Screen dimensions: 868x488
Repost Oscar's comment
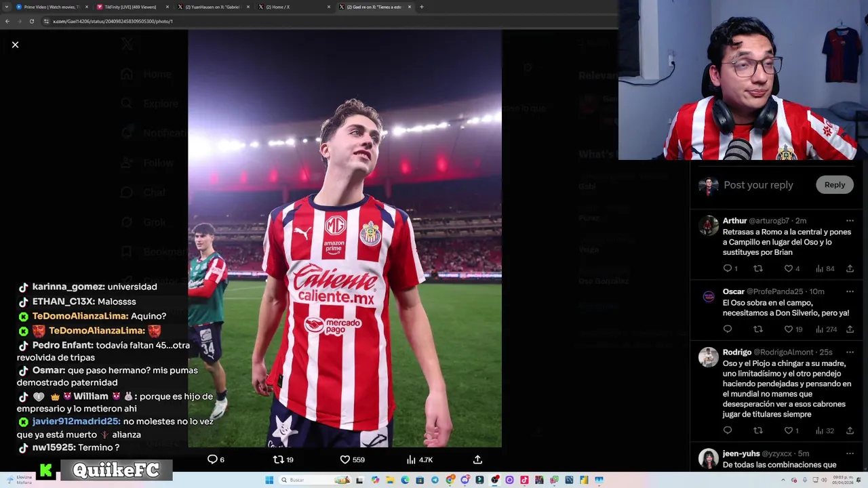pos(758,329)
